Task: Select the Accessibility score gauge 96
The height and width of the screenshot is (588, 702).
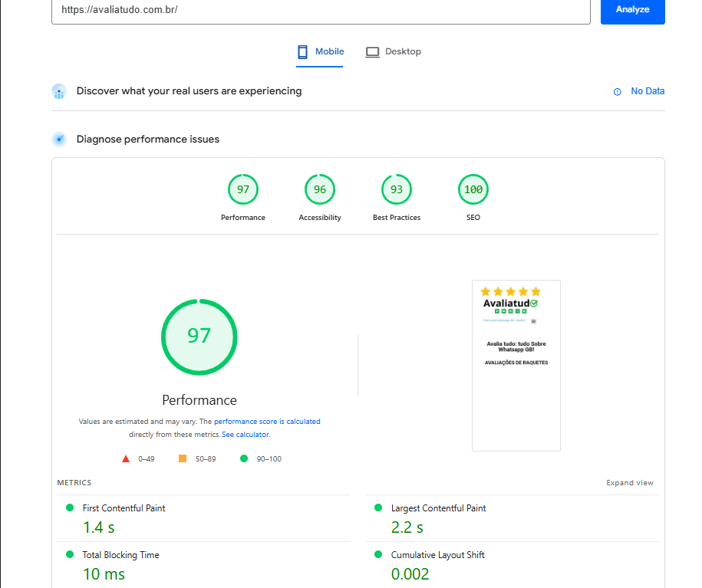Action: 320,190
